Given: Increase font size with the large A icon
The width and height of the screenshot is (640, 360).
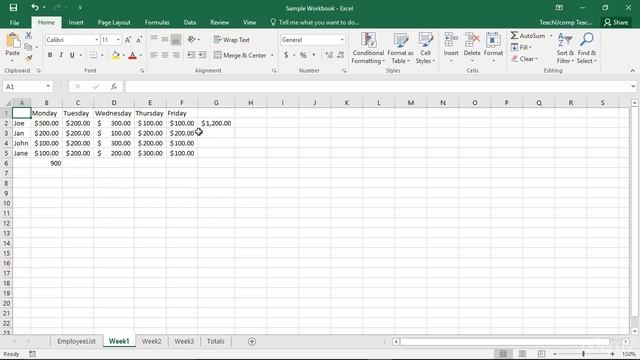Looking at the screenshot, I should [128, 40].
